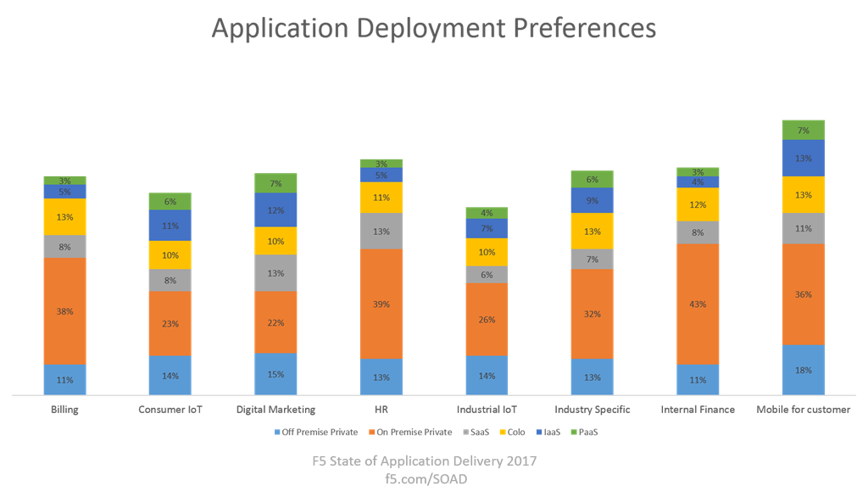Select the 'Application Deployment Preferences' chart title
The width and height of the screenshot is (868, 497).
coord(434,28)
